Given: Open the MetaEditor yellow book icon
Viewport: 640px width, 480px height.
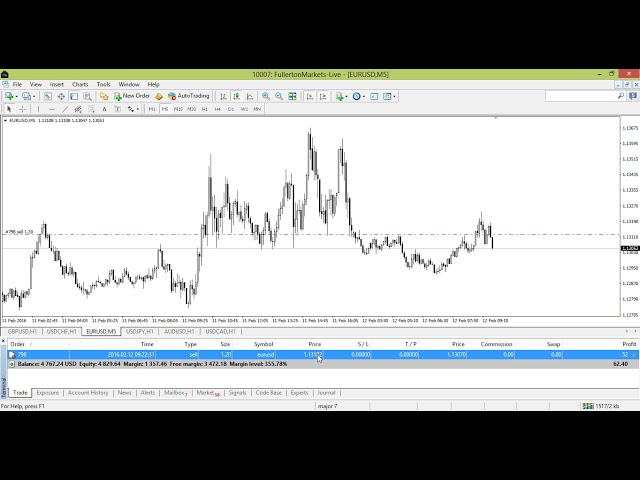Looking at the screenshot, I should (159, 96).
